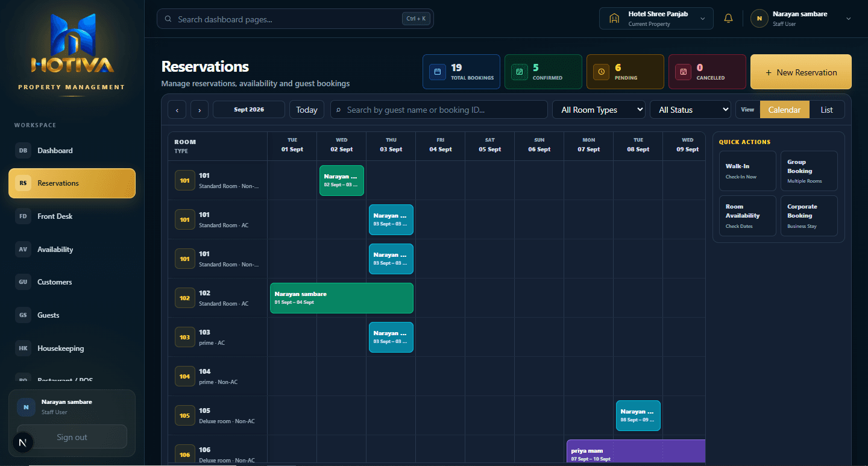
Task: Create a New Reservation
Action: pyautogui.click(x=801, y=72)
